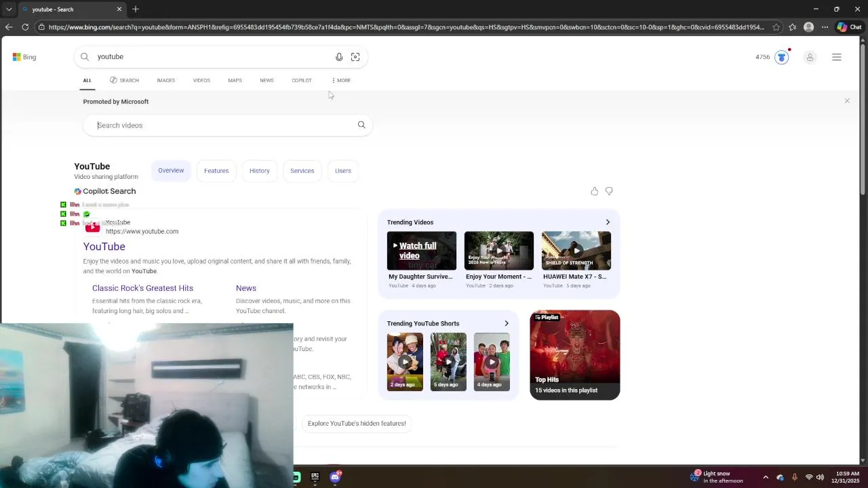Image resolution: width=868 pixels, height=488 pixels.
Task: Open the tab search dropdown arrow
Action: 9,9
